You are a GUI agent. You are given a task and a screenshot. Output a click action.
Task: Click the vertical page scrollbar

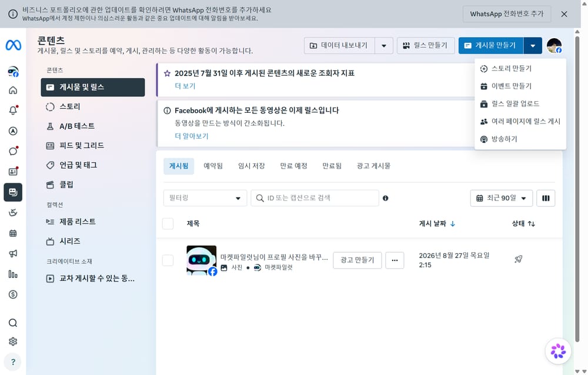pyautogui.click(x=577, y=189)
